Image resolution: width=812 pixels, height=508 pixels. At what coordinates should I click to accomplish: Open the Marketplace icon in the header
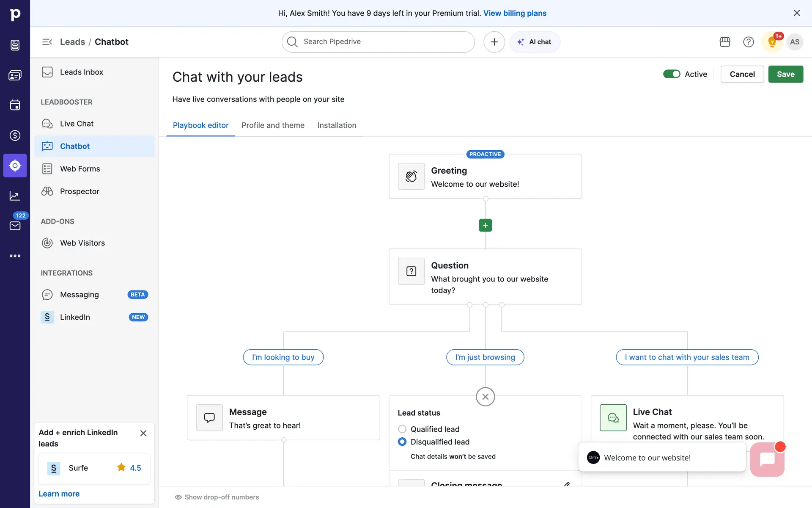click(x=725, y=42)
